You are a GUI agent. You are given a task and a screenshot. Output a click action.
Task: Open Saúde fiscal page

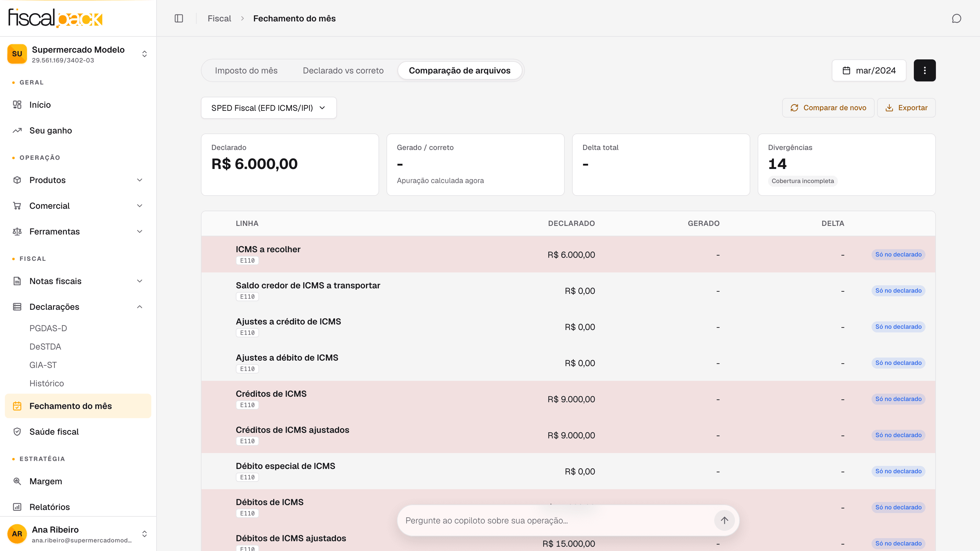click(78, 432)
